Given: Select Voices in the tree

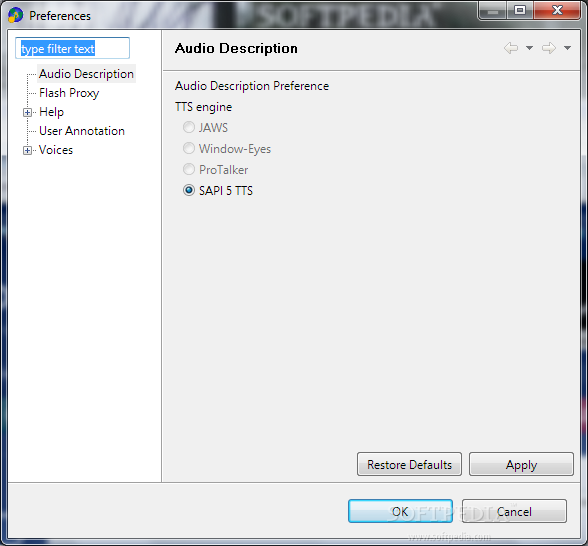Looking at the screenshot, I should click(56, 150).
